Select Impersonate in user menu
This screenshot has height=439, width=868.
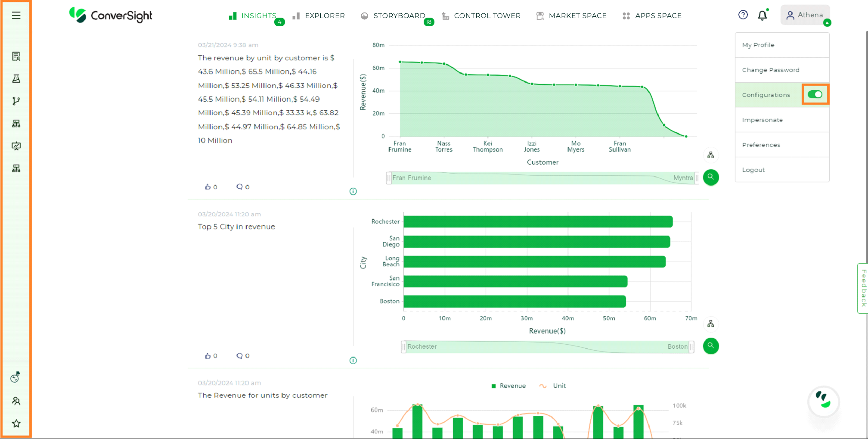point(782,120)
